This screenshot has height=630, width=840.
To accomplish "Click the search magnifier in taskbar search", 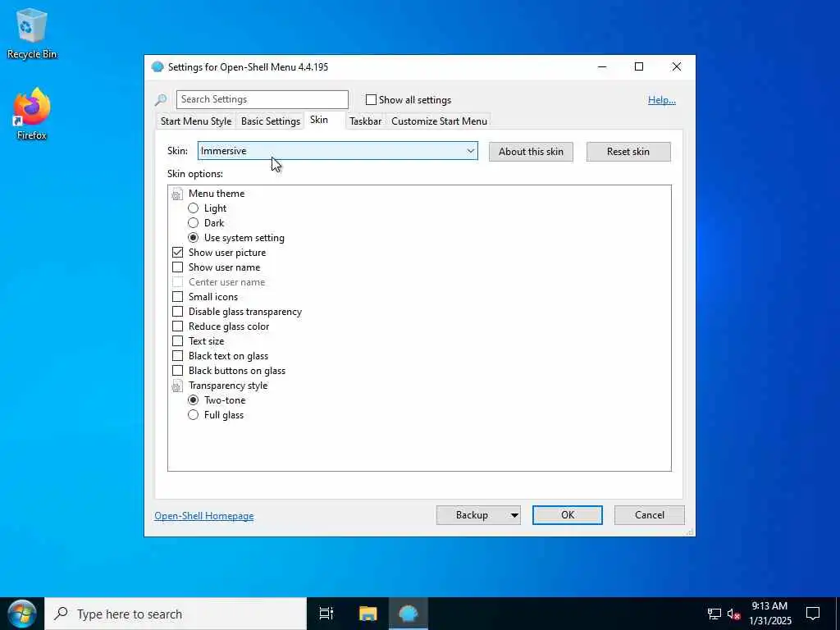I will (62, 614).
